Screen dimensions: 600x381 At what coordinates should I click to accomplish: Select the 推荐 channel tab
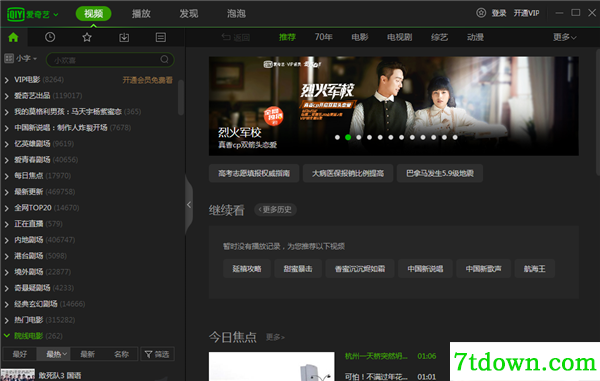(x=287, y=37)
